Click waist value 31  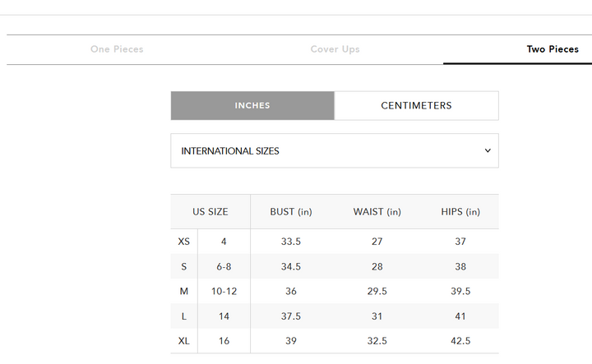pos(377,316)
